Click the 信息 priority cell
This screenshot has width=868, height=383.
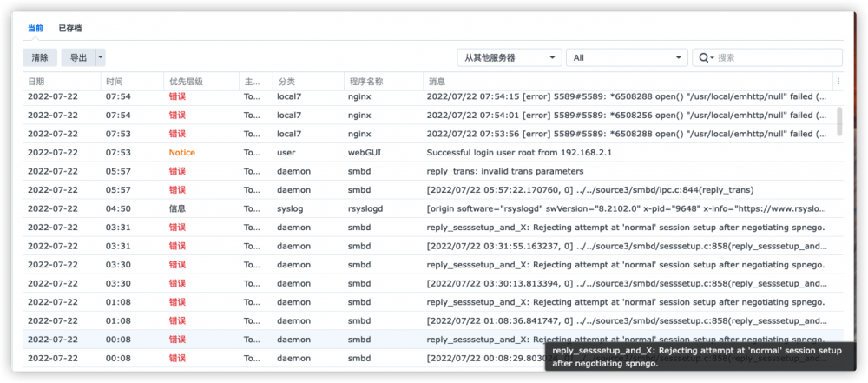point(177,209)
